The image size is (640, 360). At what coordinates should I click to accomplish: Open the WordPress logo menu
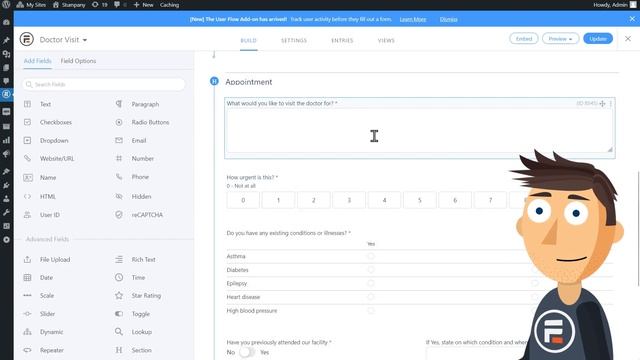point(6,5)
